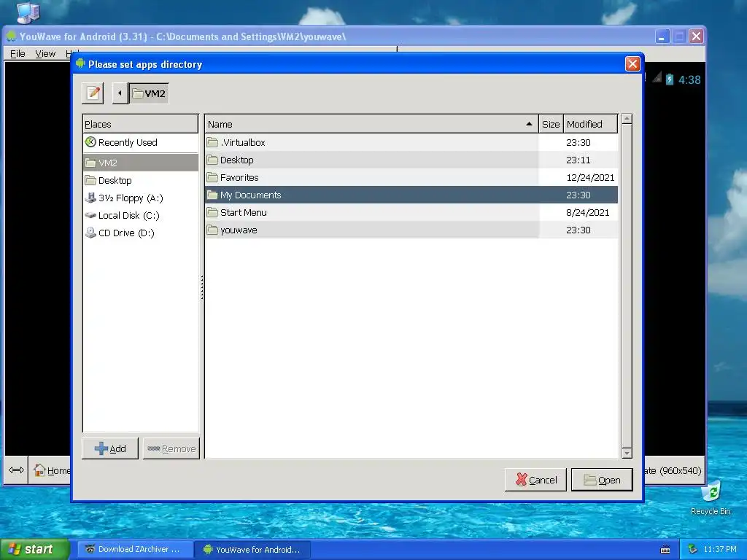Select Local Disk (C:) in Places
This screenshot has height=560, width=747.
click(140, 215)
